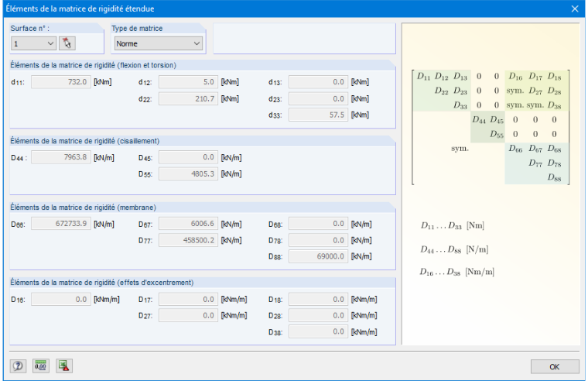
Task: Click the D18 value field
Action: click(x=319, y=299)
